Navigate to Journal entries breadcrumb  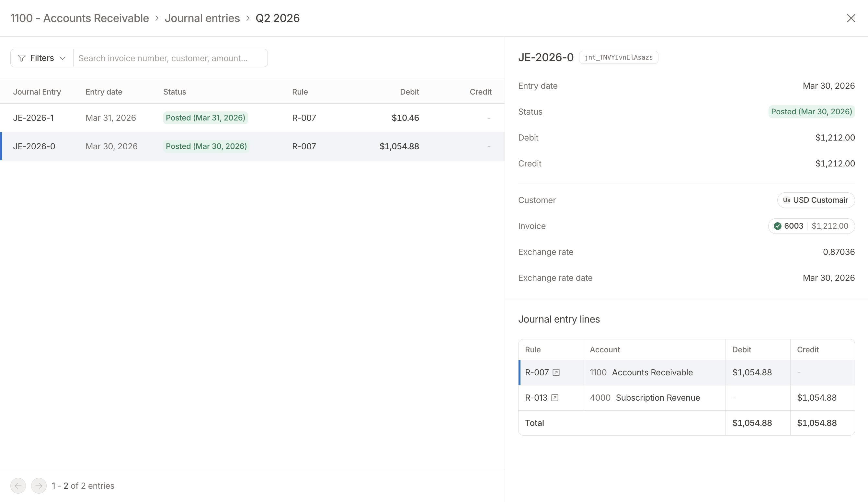(x=202, y=18)
